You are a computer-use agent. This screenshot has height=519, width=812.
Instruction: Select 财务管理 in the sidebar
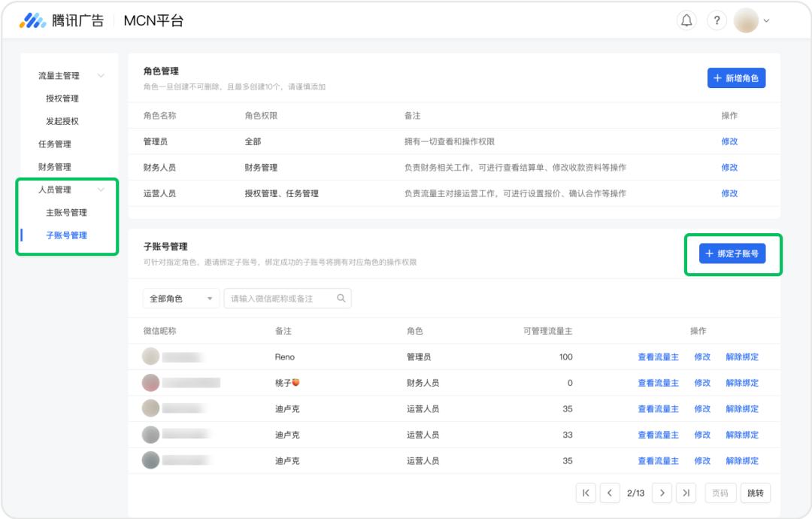56,166
